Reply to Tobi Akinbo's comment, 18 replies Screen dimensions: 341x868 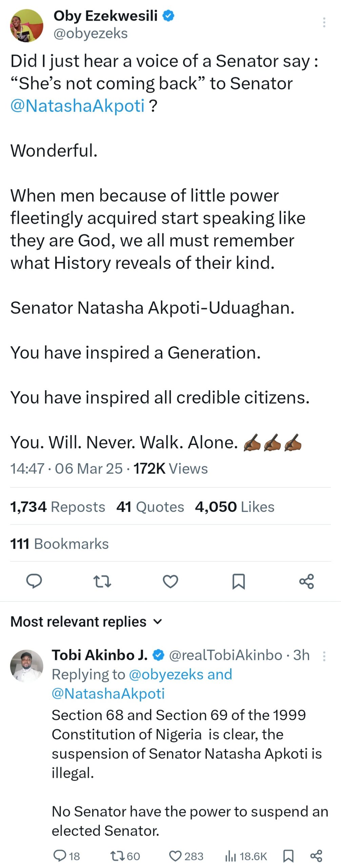coord(67,856)
